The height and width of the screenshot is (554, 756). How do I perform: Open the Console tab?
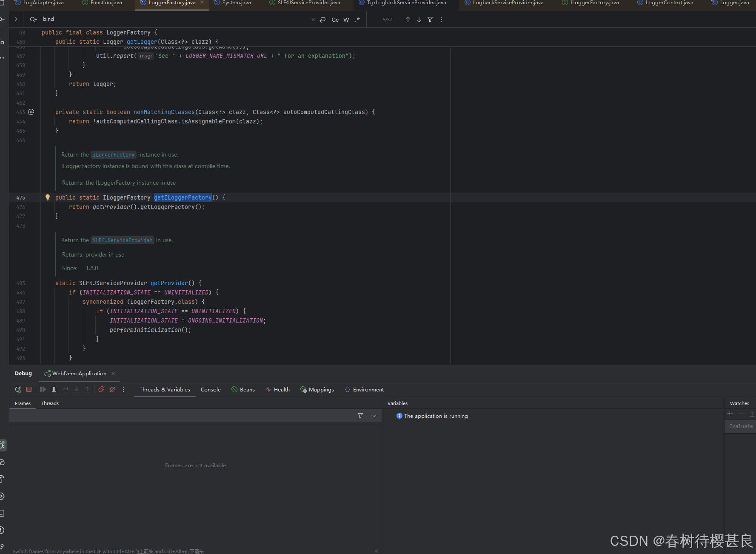click(211, 390)
